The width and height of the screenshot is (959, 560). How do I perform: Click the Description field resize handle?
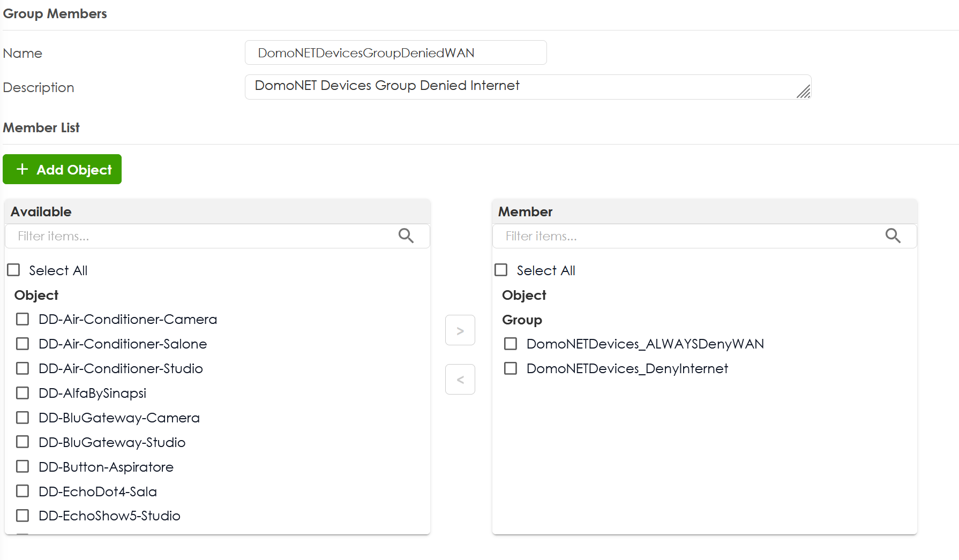pos(803,92)
